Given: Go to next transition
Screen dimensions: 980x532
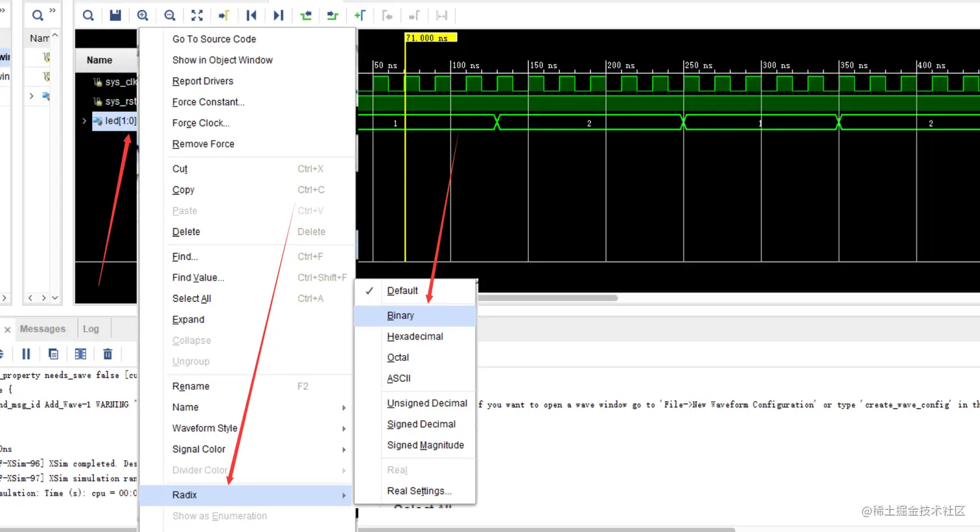Looking at the screenshot, I should 332,16.
